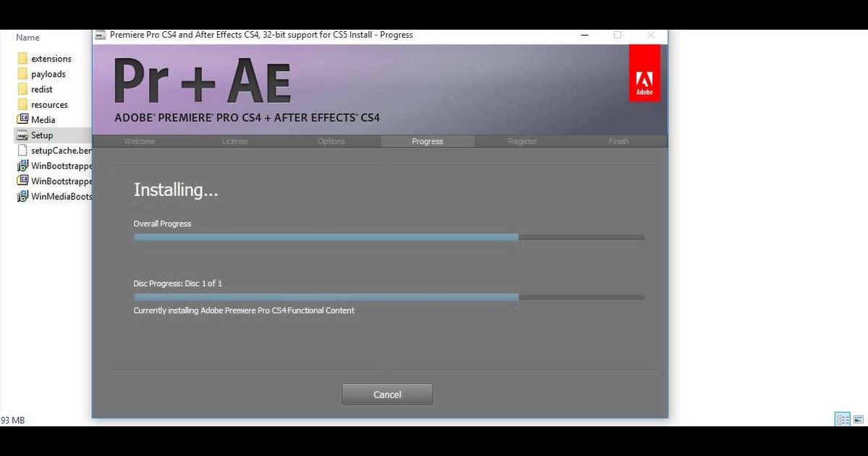Screen dimensions: 868x456
Task: Click the setupCache file icon
Action: pyautogui.click(x=22, y=151)
